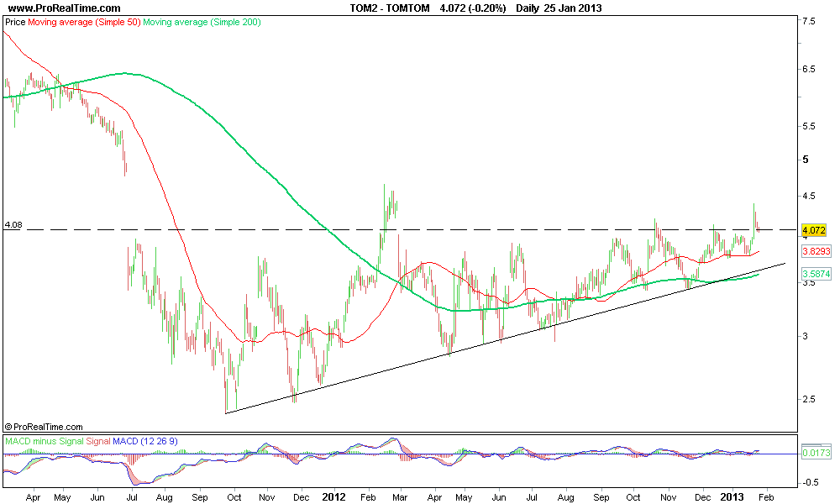840x504 pixels.
Task: Click the 4.5 price axis value
Action: 808,196
